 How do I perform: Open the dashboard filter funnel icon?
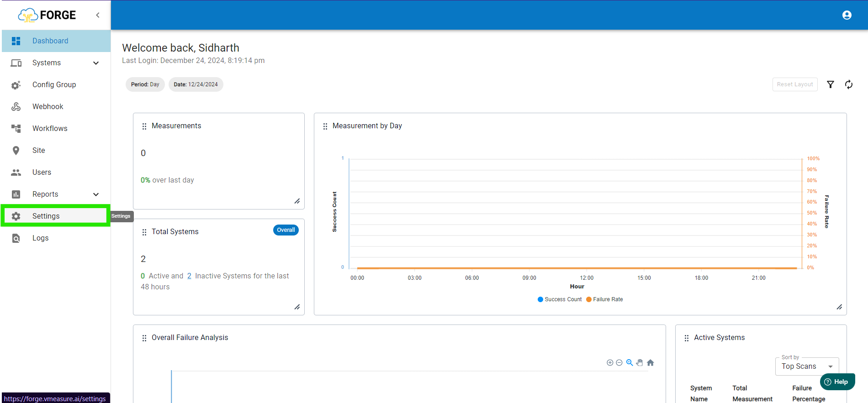(831, 84)
